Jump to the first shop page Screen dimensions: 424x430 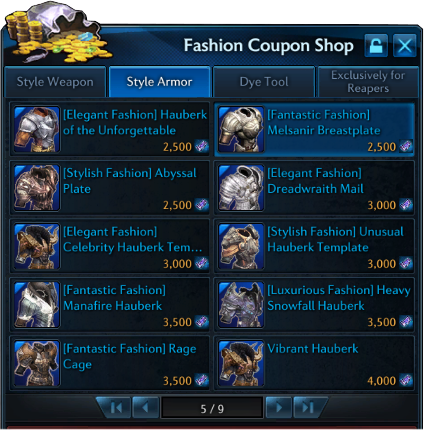(115, 407)
